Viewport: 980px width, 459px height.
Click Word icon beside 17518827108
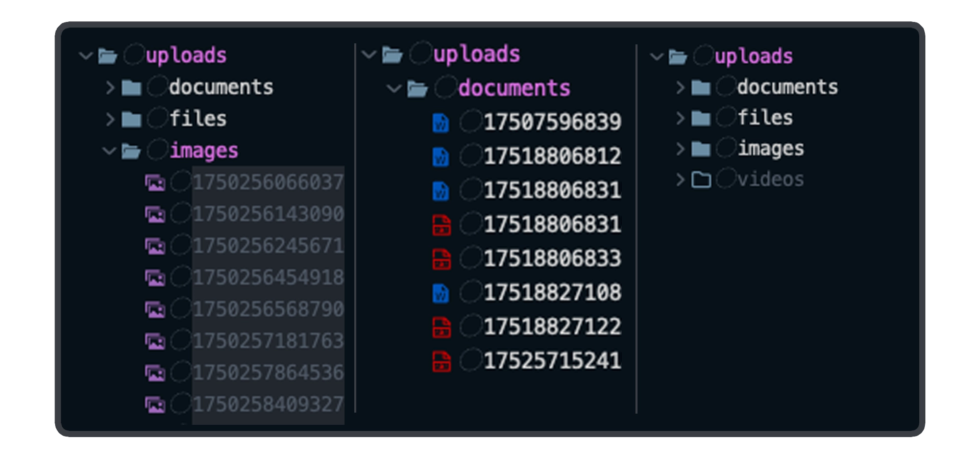point(440,293)
